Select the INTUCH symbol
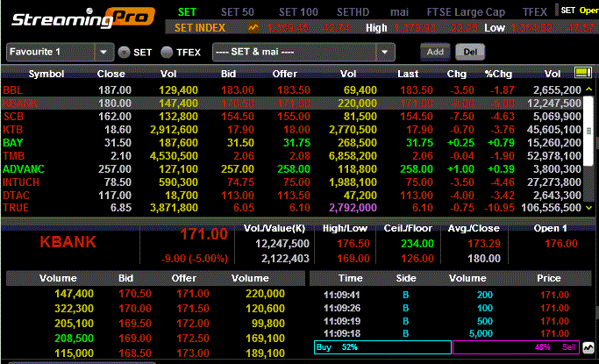The height and width of the screenshot is (364, 599). point(21,182)
